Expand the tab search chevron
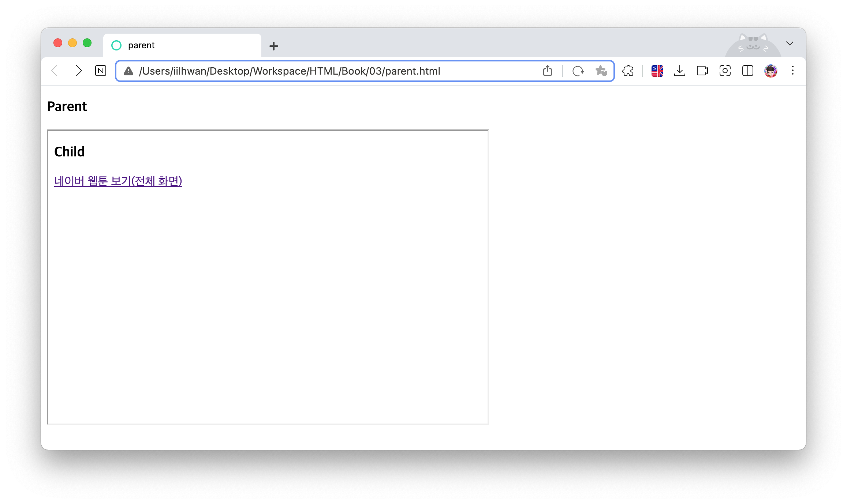 click(x=790, y=44)
